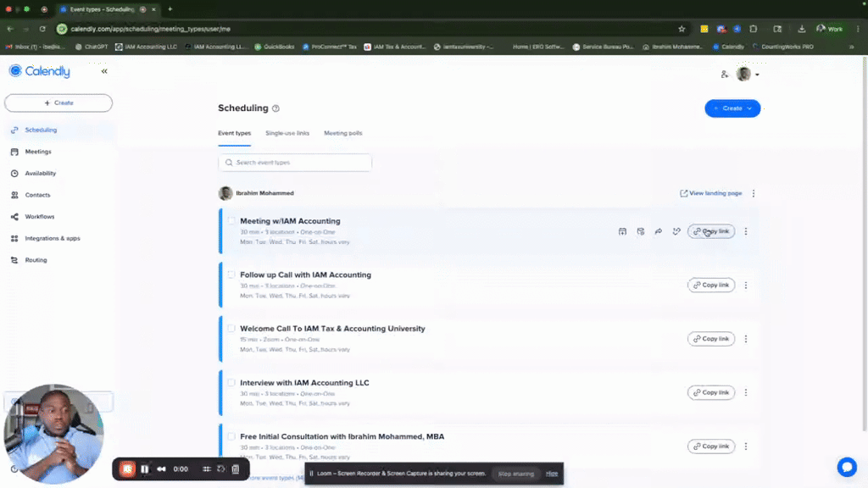Focus the Search event types field

point(294,163)
